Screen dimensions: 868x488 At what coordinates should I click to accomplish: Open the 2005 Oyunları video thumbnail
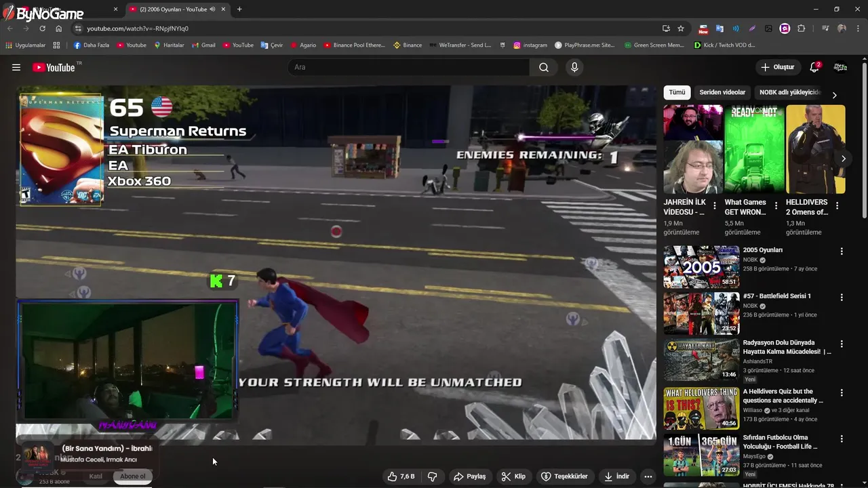(x=701, y=267)
